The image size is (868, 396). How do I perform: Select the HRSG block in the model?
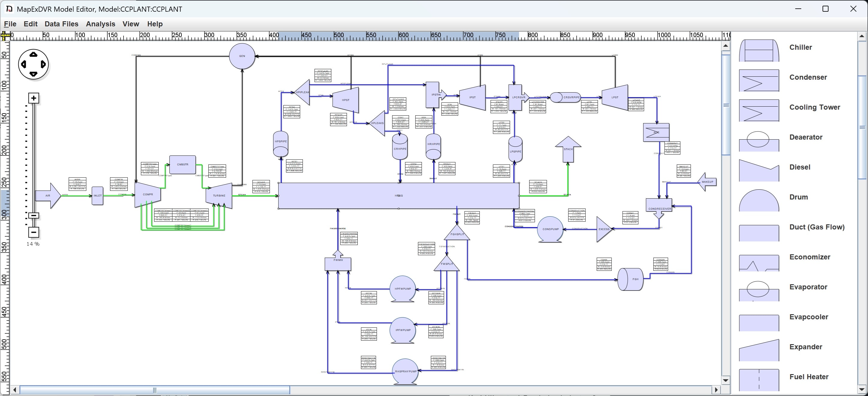pos(398,196)
